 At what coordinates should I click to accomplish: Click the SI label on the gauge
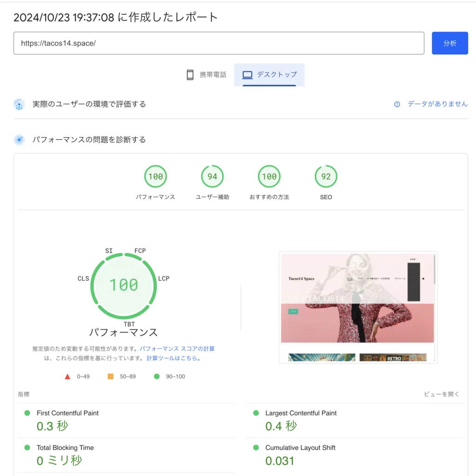(x=109, y=251)
